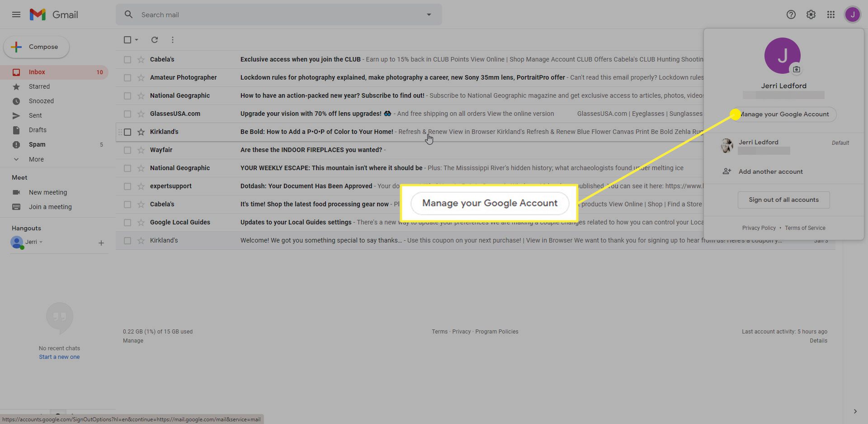Open the Inbox folder

click(x=54, y=72)
